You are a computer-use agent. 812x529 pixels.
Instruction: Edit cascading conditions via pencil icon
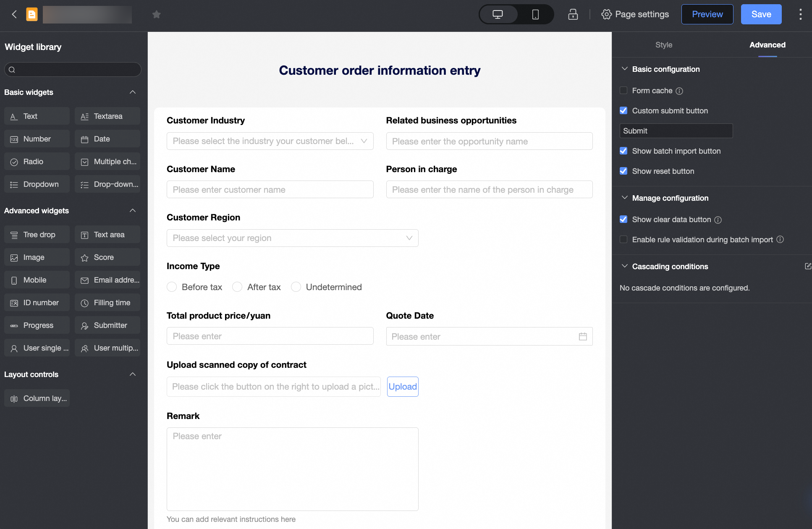click(x=807, y=266)
